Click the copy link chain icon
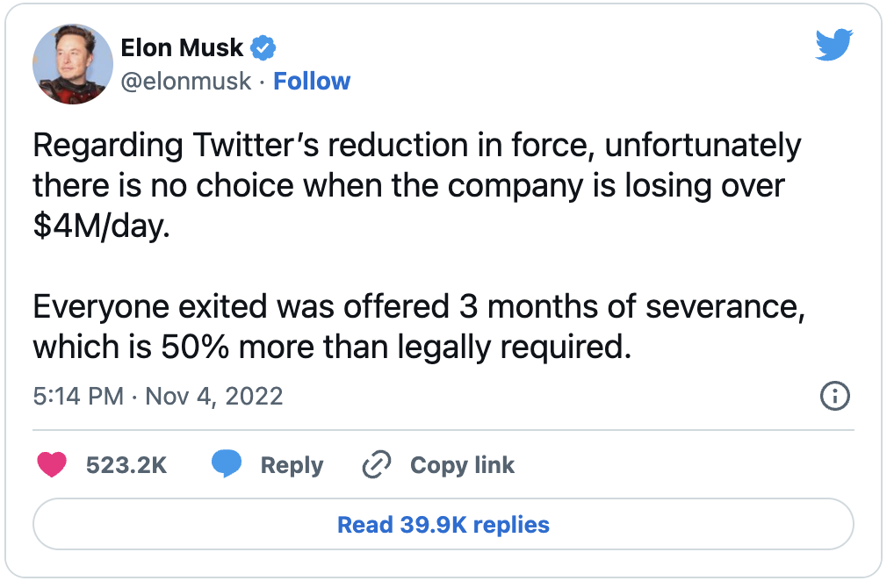894x588 pixels. (x=376, y=464)
